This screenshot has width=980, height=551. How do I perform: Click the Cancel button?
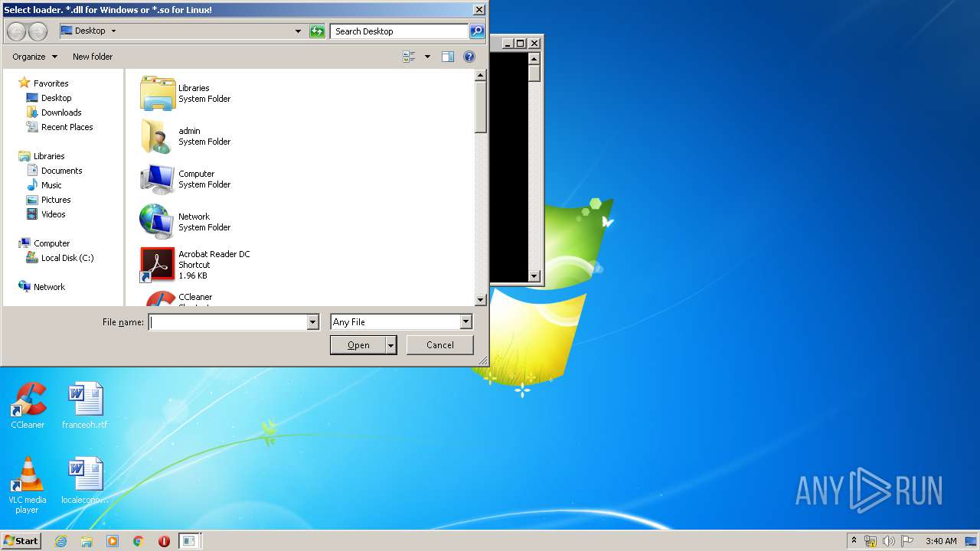(x=439, y=345)
